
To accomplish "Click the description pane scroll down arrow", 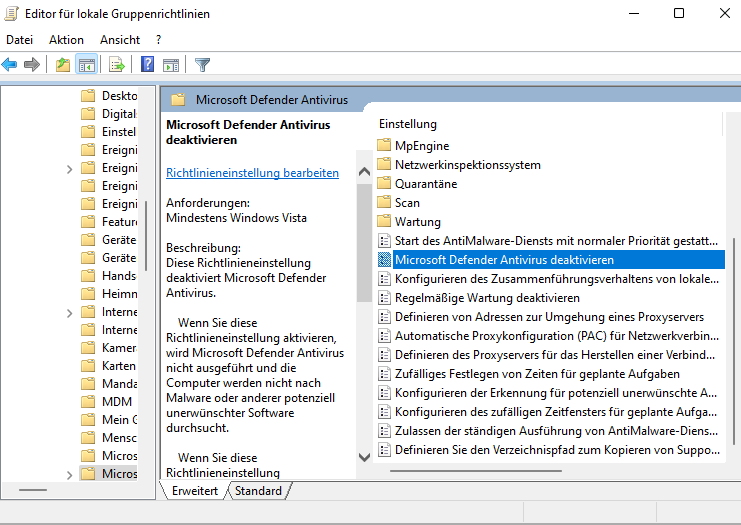I will (364, 457).
